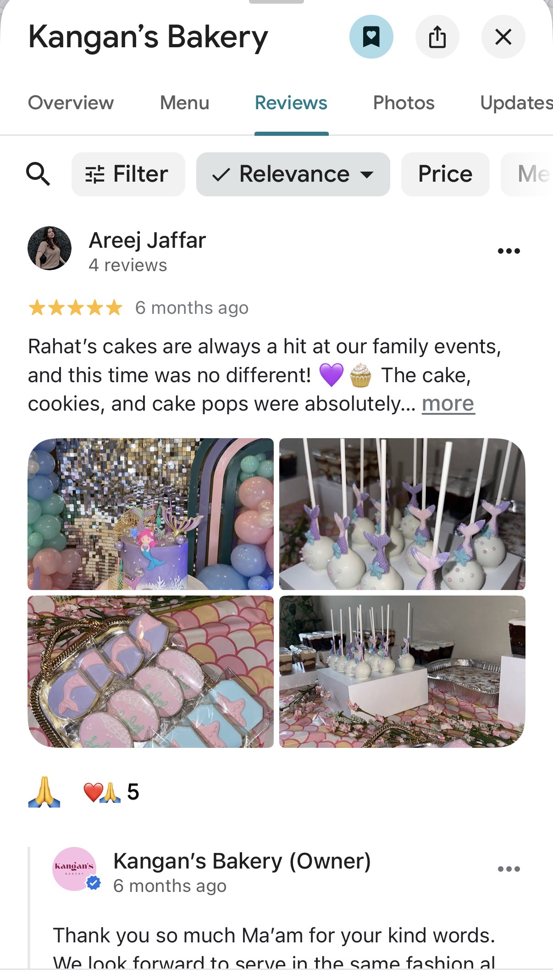The image size is (553, 980).
Task: View the mermaid cake photo
Action: tap(150, 514)
